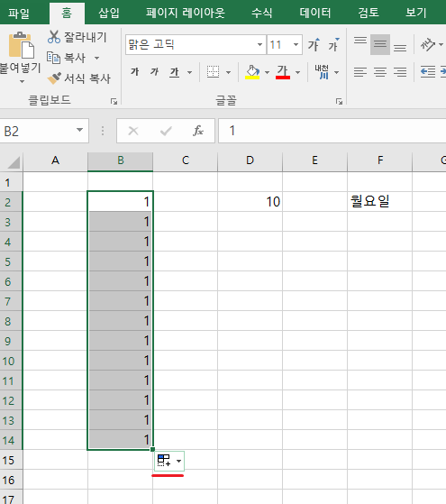Click Copy (복사) button
Screen dimensions: 446x504
66,58
